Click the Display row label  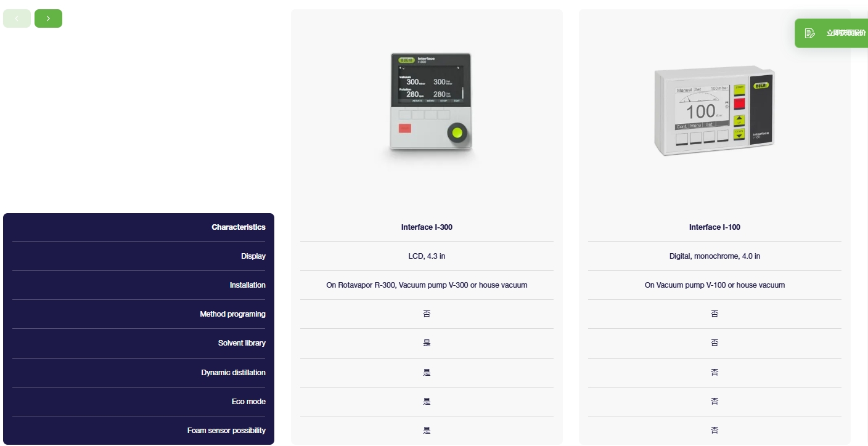point(253,256)
